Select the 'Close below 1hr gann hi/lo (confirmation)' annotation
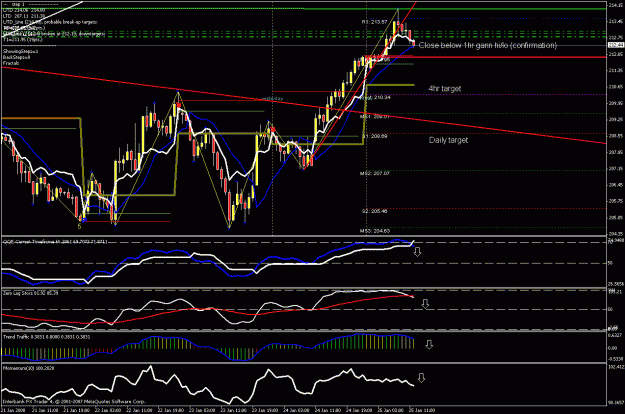 (x=487, y=45)
